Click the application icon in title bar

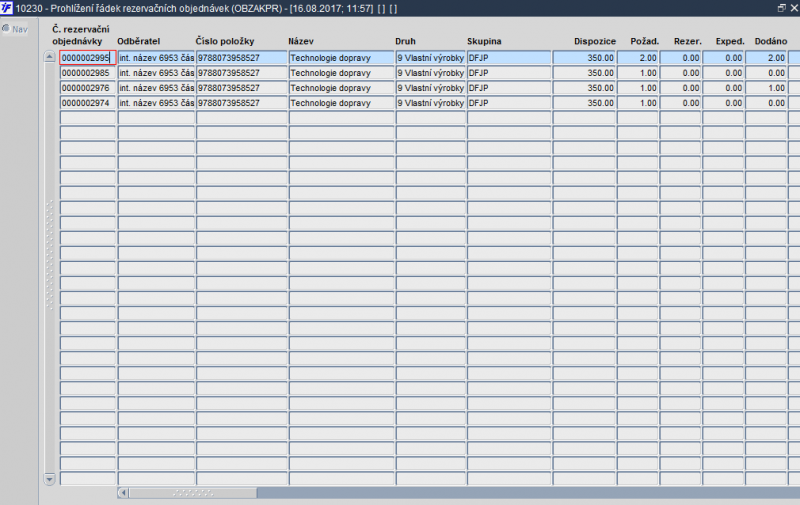pyautogui.click(x=7, y=8)
